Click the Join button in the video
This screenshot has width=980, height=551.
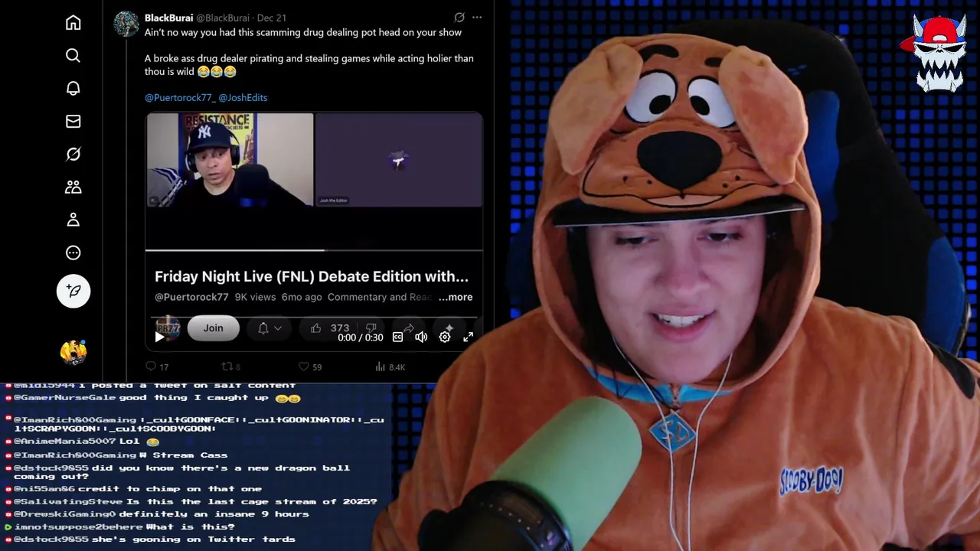pyautogui.click(x=213, y=328)
